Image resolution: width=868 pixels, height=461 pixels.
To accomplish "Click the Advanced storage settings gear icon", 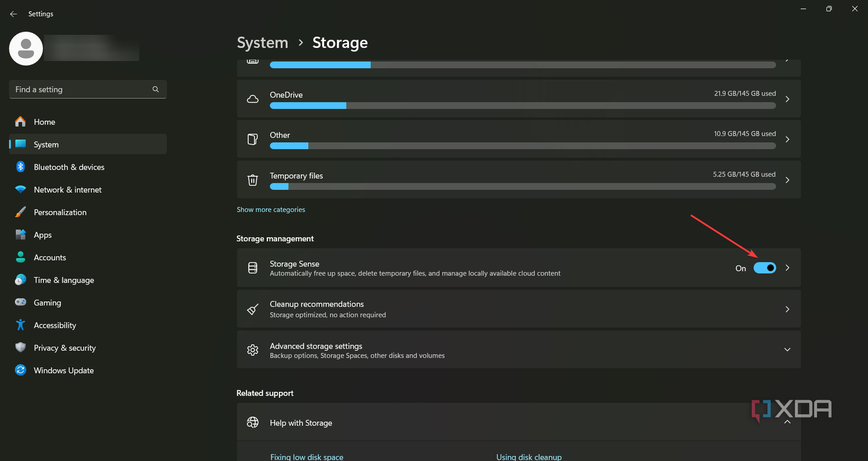I will [x=252, y=350].
